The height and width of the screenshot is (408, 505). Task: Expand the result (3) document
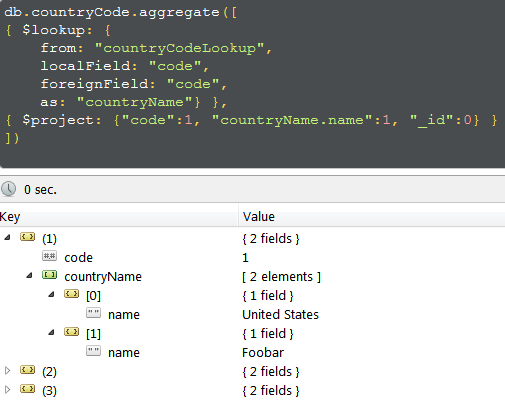pyautogui.click(x=7, y=389)
